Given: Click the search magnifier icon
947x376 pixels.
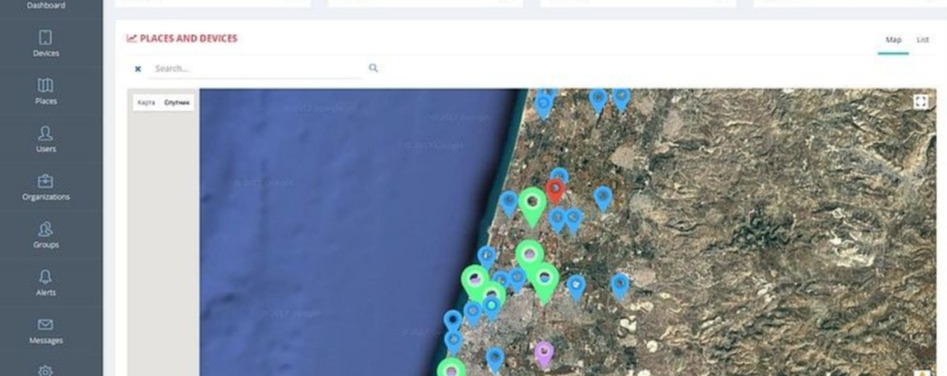Looking at the screenshot, I should pos(373,68).
